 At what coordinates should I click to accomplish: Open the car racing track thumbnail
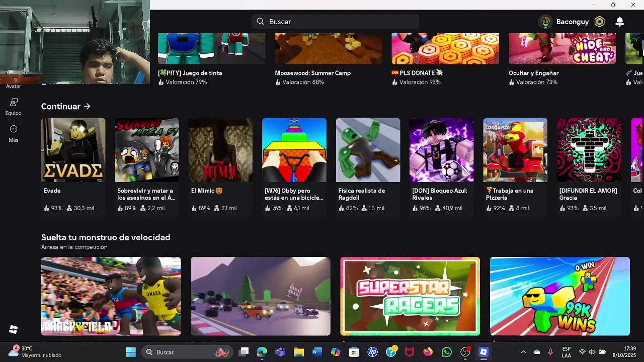[x=261, y=296]
